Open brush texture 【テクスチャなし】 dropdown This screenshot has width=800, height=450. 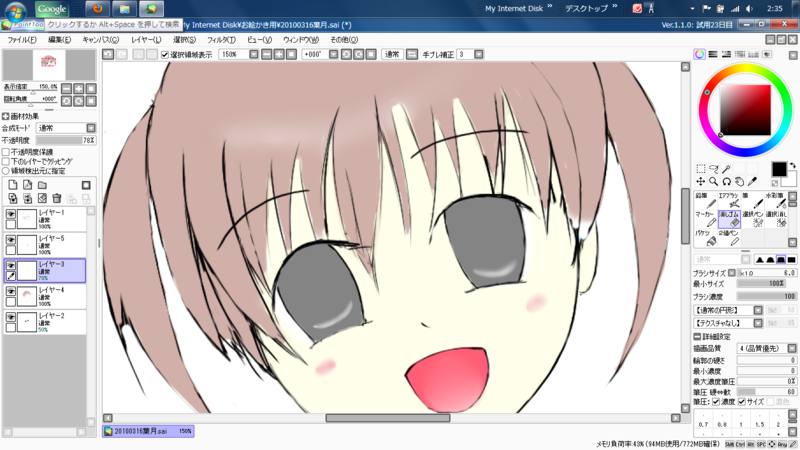coord(758,323)
